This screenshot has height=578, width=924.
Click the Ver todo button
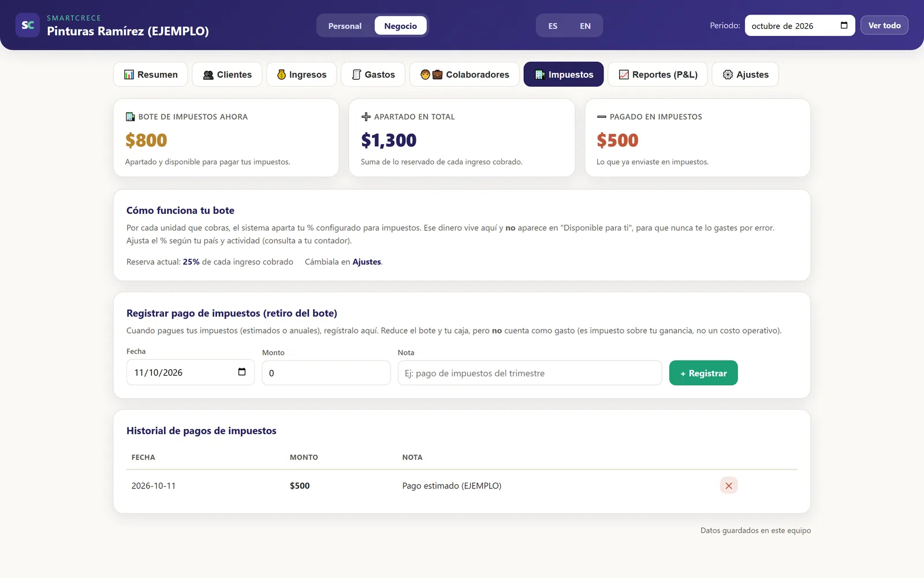click(884, 25)
